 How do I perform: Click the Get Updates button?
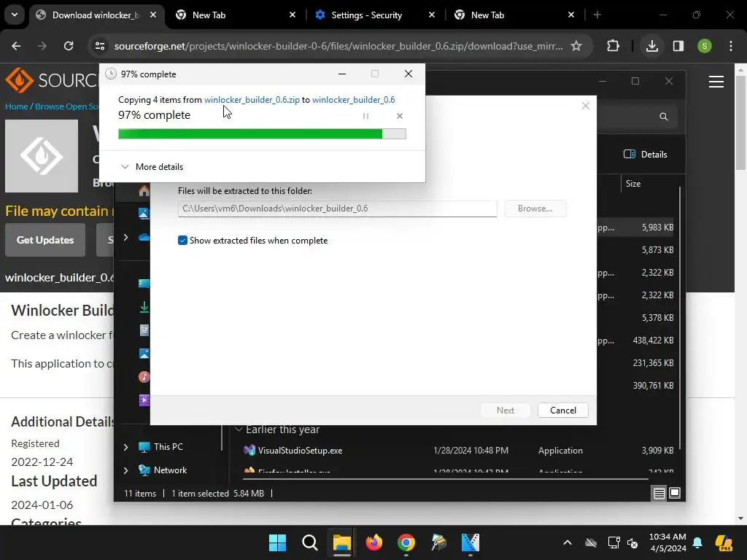click(45, 240)
